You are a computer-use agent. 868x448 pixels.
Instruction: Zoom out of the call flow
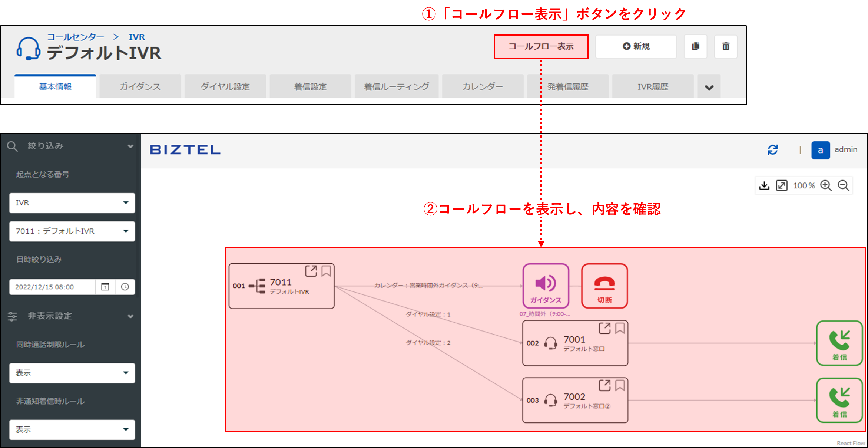(844, 185)
